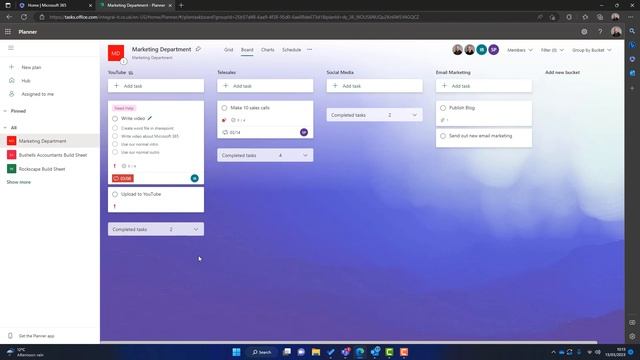640x360 pixels.
Task: Mark Publish Blog task complete
Action: tap(443, 108)
